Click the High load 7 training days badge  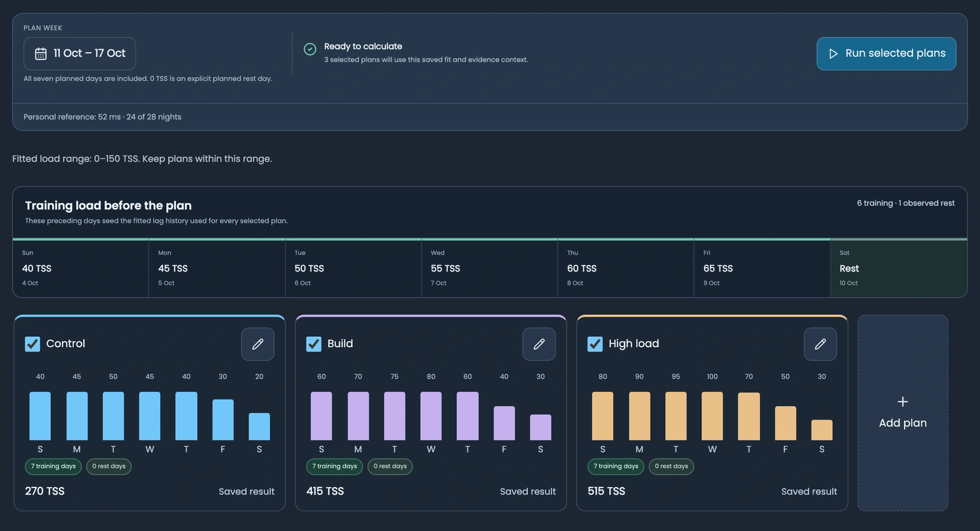616,467
